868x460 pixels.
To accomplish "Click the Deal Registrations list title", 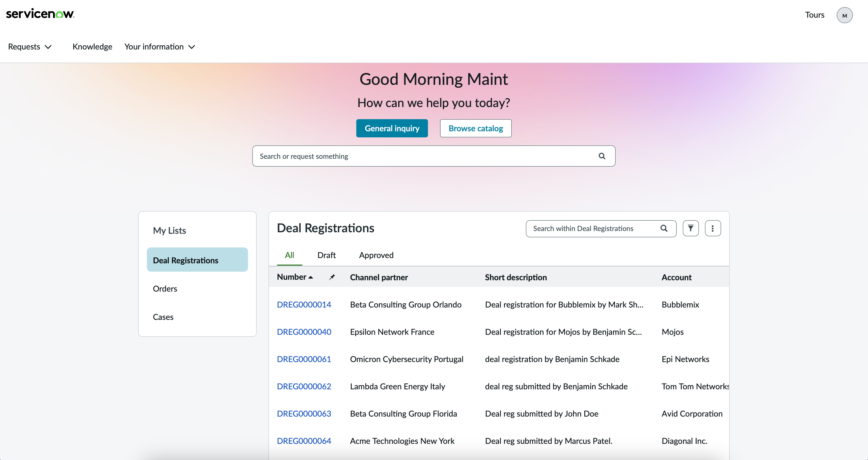I will [325, 228].
